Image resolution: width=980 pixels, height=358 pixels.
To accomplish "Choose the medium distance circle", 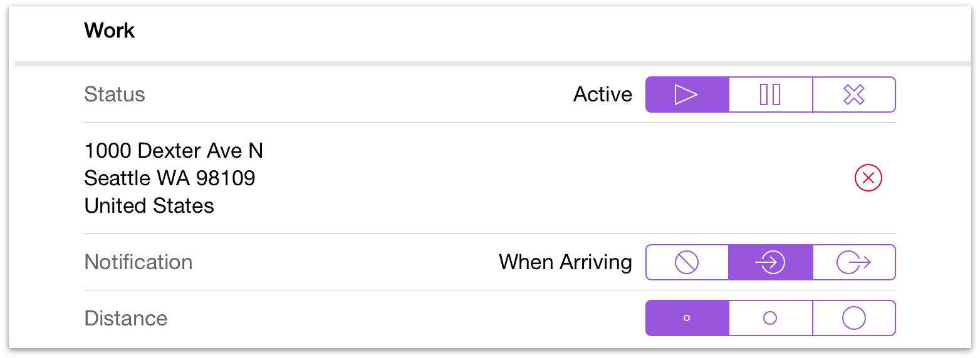I will 770,318.
